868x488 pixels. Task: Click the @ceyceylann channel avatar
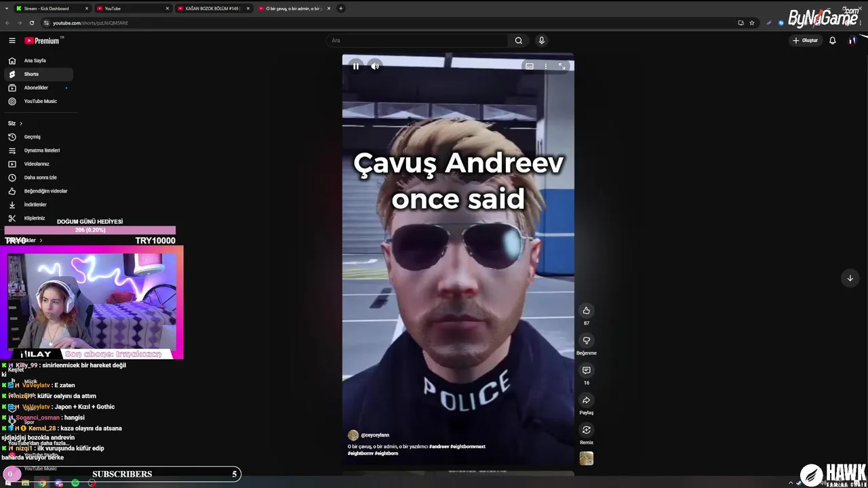pos(353,435)
